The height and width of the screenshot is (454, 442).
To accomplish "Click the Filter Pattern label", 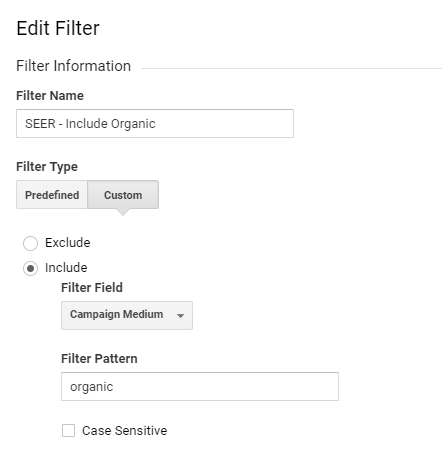I will point(99,359).
